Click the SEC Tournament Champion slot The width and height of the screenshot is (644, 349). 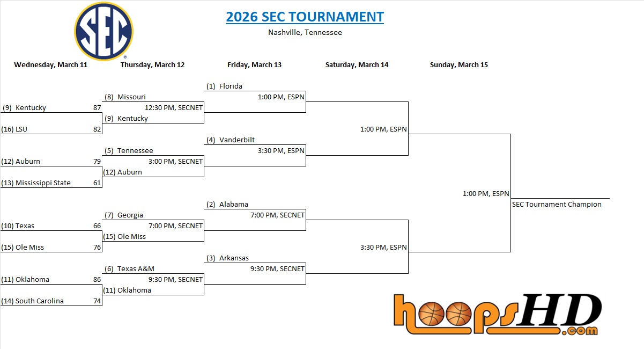tap(557, 205)
